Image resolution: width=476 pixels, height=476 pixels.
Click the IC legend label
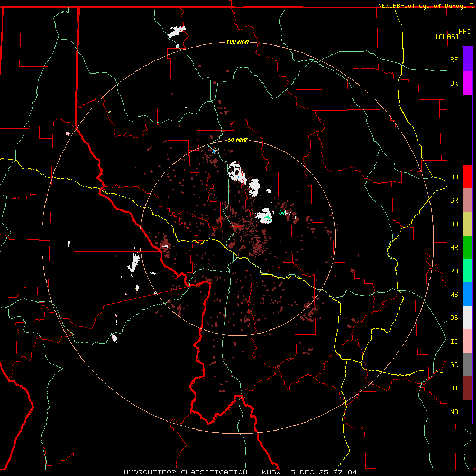pos(454,342)
